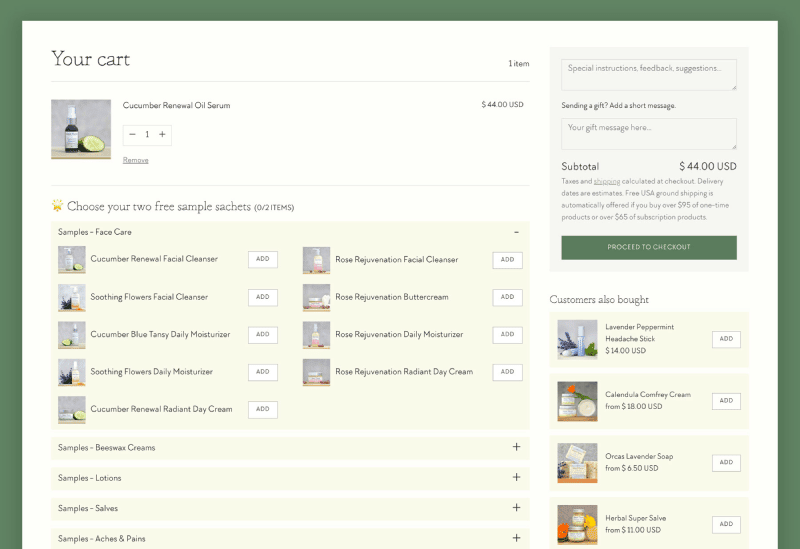Viewport: 800px width, 549px height.
Task: Add Rose Rejuvenation Buttercream sample
Action: [507, 297]
